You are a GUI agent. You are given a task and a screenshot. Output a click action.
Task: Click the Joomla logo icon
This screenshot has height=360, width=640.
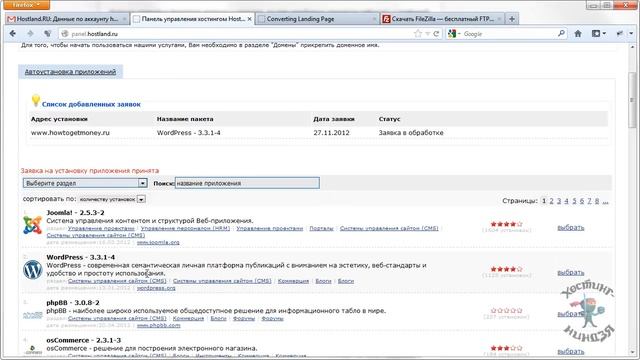(33, 225)
